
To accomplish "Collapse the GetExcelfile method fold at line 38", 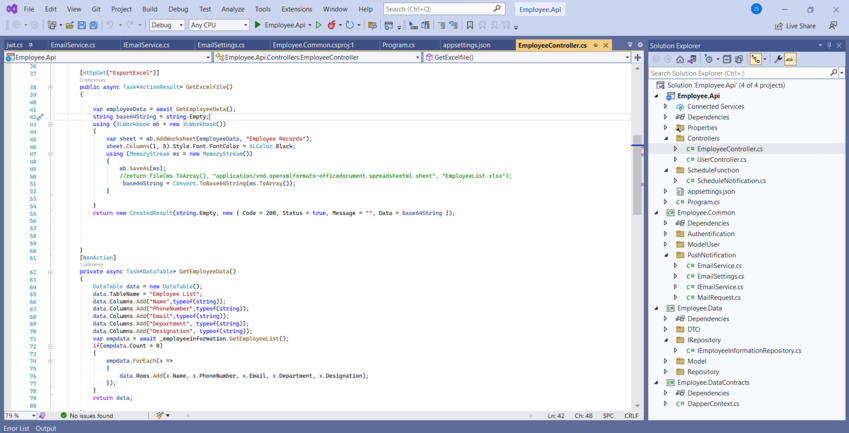I will pos(50,87).
